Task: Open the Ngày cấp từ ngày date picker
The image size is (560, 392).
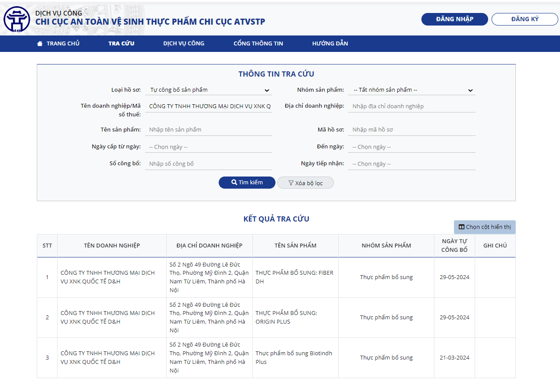Action: coord(208,147)
